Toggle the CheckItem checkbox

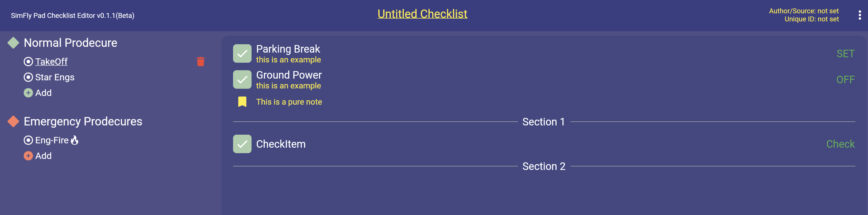tap(242, 144)
